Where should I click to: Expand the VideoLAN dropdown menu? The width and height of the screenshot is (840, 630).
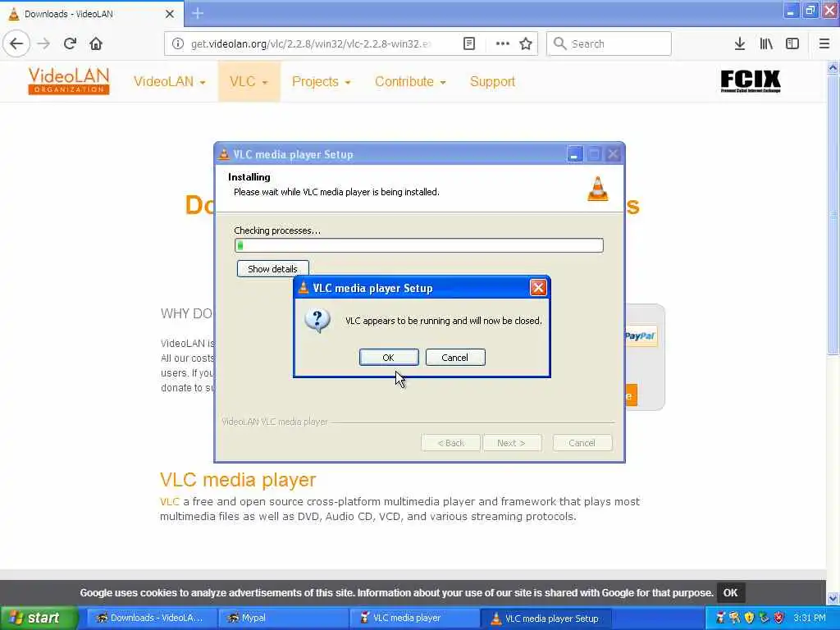pos(169,82)
